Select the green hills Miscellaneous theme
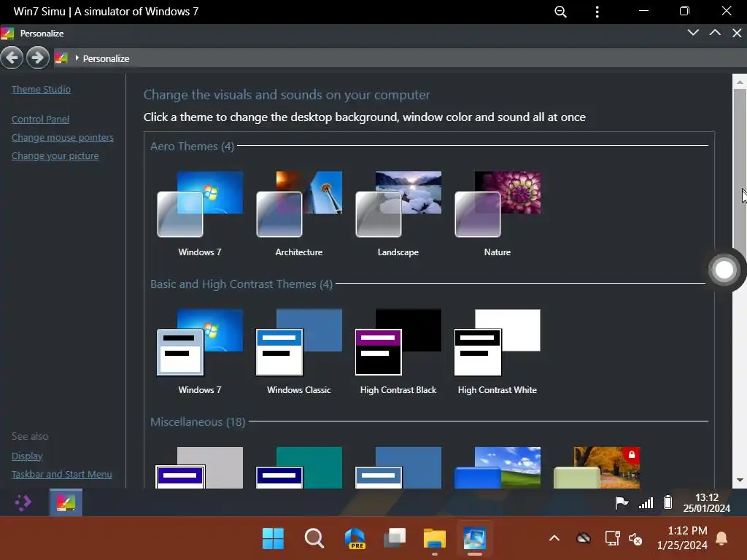This screenshot has height=560, width=747. point(498,467)
